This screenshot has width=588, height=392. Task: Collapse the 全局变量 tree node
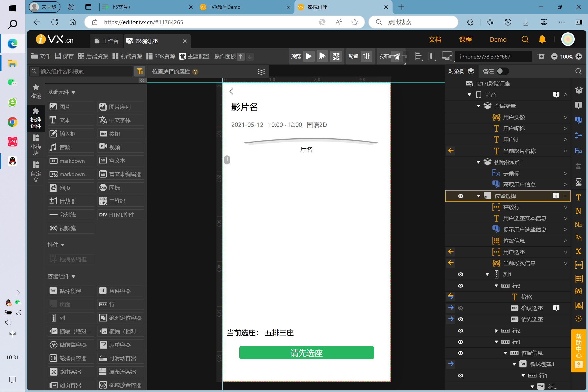coord(478,106)
